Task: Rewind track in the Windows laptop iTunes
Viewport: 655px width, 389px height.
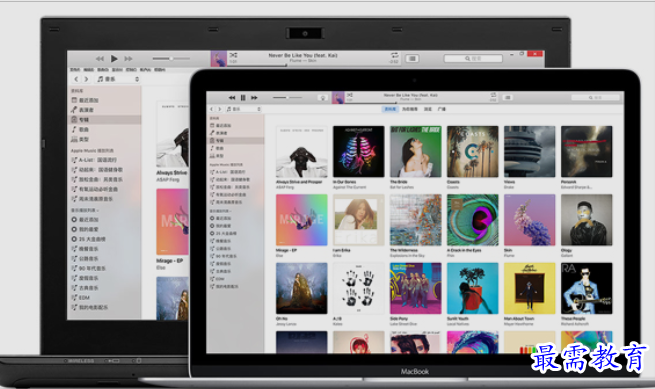Action: pos(100,59)
